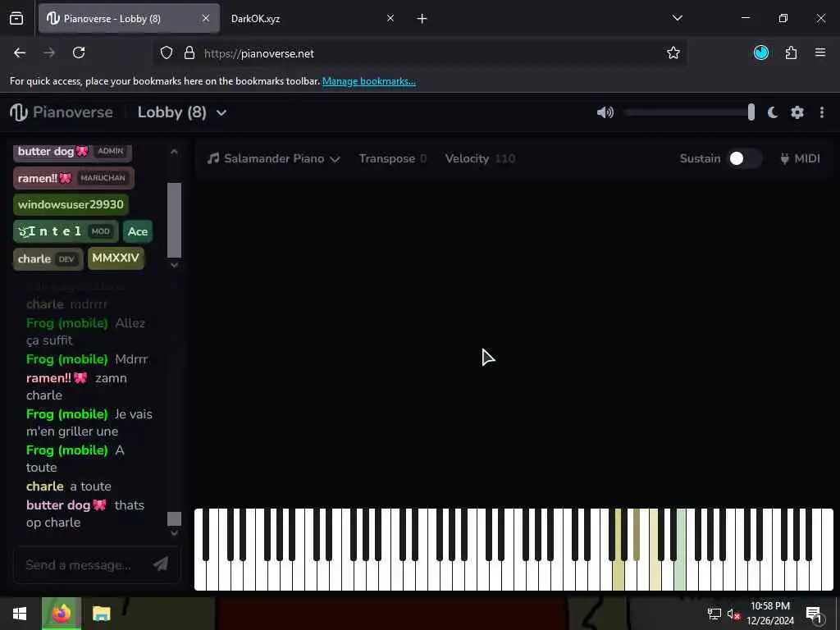Click the chat scroll down arrow
Viewport: 840px width, 630px height.
coord(174,533)
